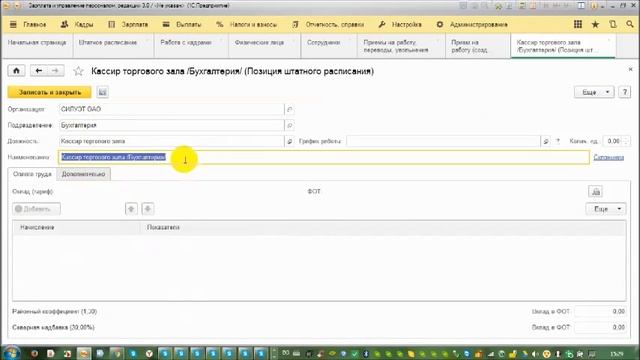Click Windows Start button

coord(11,353)
